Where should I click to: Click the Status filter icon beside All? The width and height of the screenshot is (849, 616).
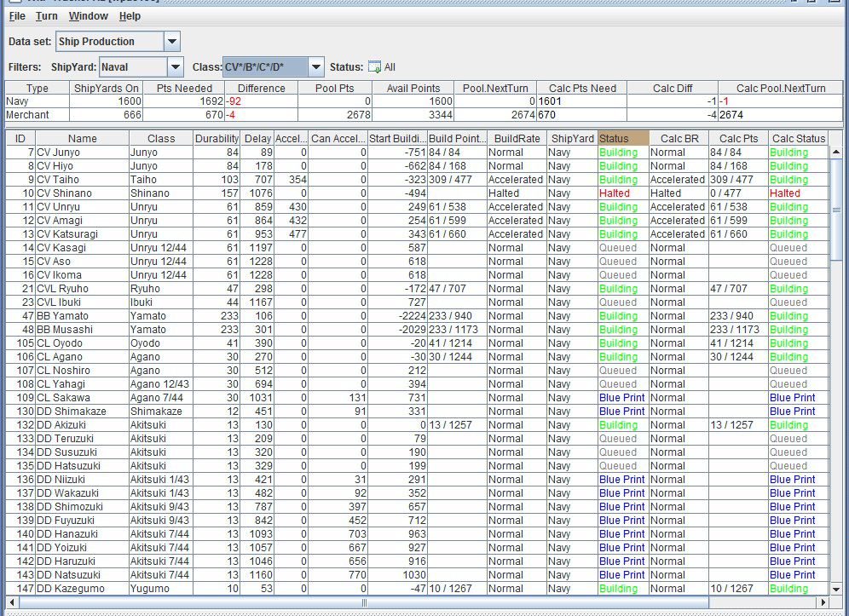(374, 67)
